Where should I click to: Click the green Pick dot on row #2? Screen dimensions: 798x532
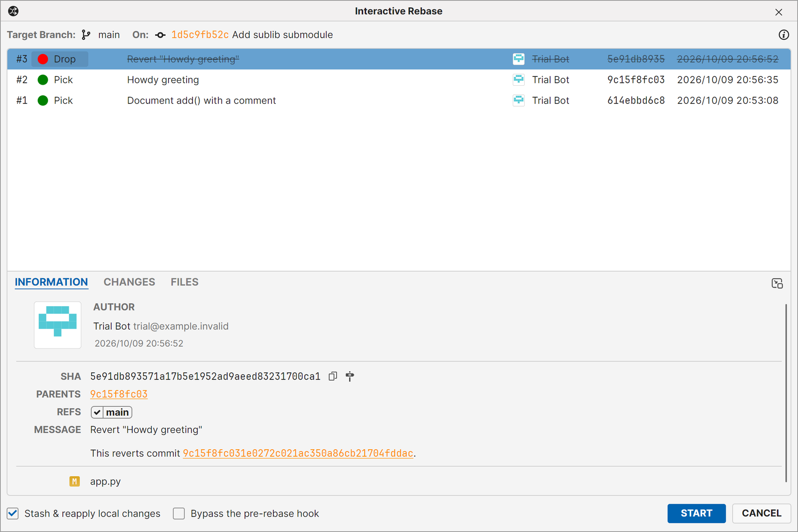(43, 80)
